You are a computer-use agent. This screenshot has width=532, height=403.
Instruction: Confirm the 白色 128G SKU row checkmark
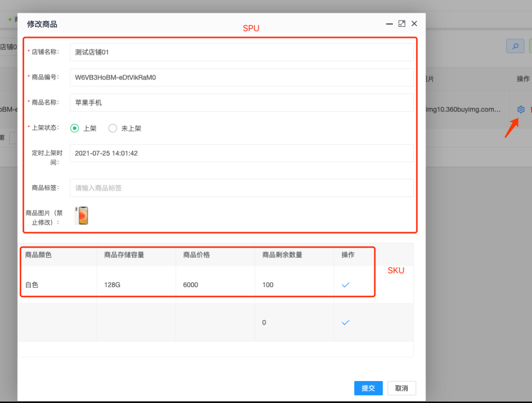[346, 285]
